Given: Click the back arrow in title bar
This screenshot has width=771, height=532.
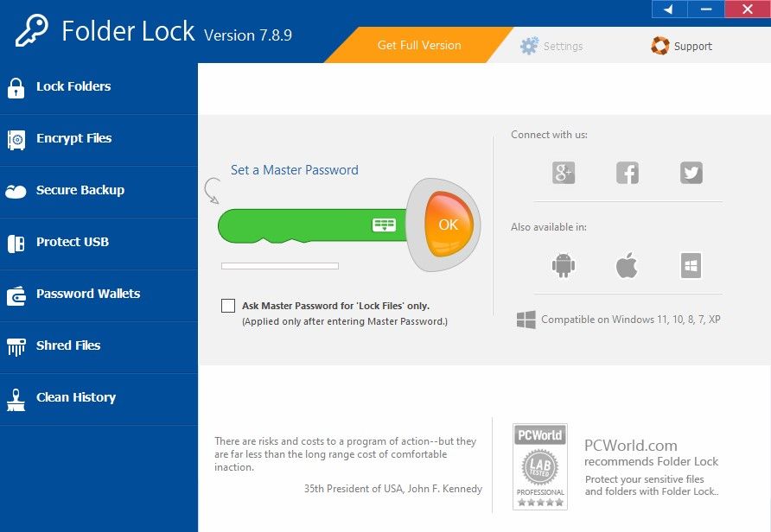Looking at the screenshot, I should 667,9.
